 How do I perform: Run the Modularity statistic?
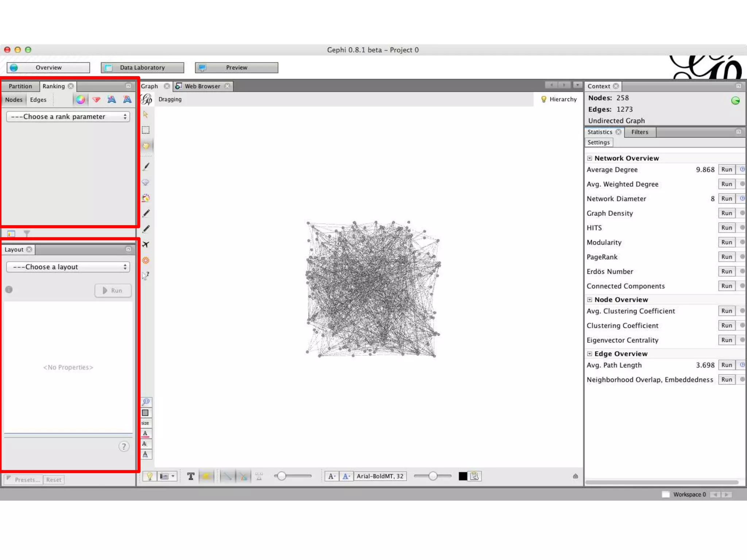click(x=726, y=242)
